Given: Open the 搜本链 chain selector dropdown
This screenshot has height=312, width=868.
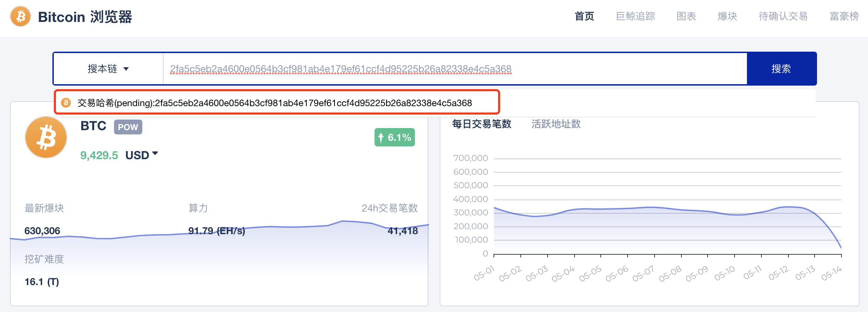Looking at the screenshot, I should 108,69.
